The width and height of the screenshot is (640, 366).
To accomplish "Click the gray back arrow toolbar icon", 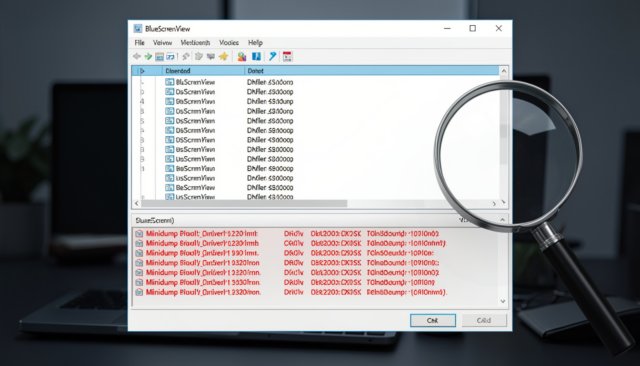I will pos(137,56).
